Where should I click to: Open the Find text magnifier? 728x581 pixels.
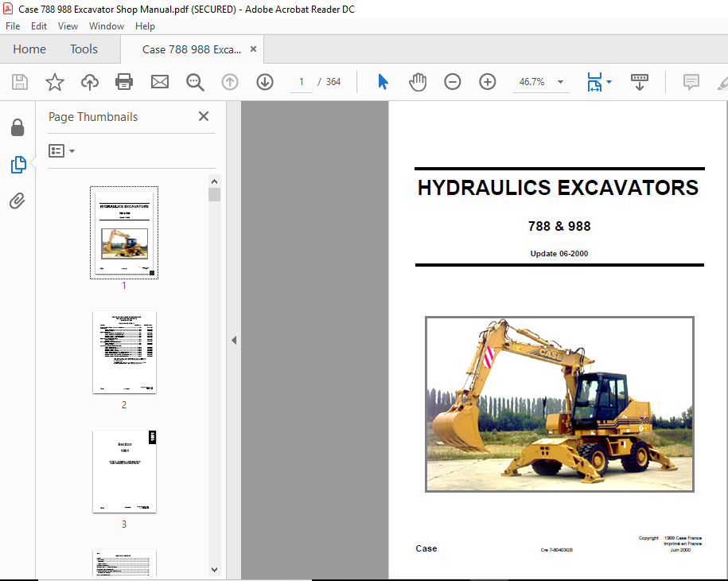(x=195, y=82)
